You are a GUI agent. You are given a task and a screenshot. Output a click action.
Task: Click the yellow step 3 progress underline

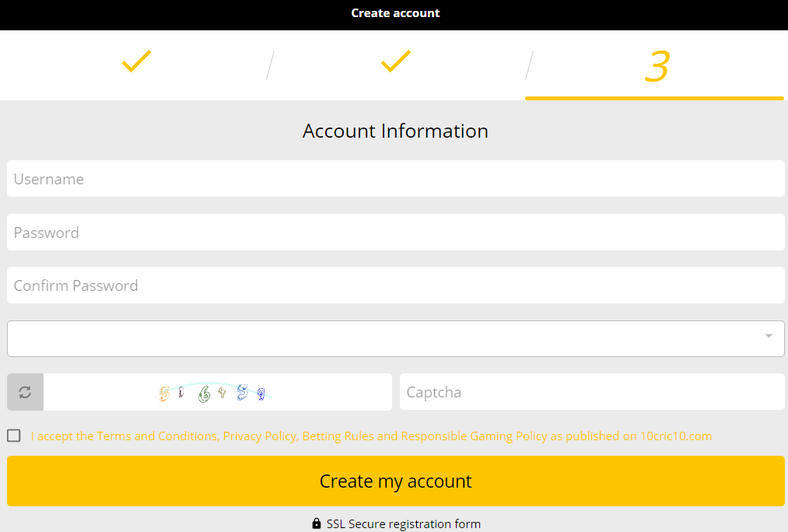pyautogui.click(x=653, y=98)
